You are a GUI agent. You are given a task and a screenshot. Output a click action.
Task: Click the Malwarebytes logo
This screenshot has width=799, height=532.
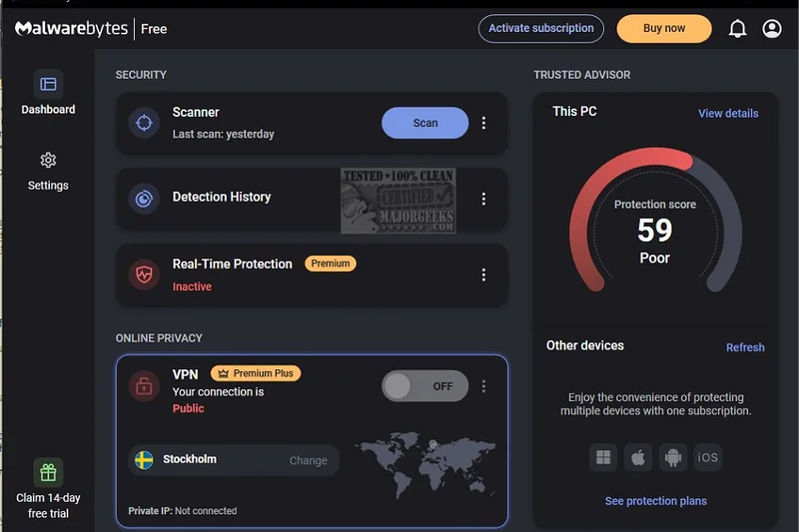(71, 29)
